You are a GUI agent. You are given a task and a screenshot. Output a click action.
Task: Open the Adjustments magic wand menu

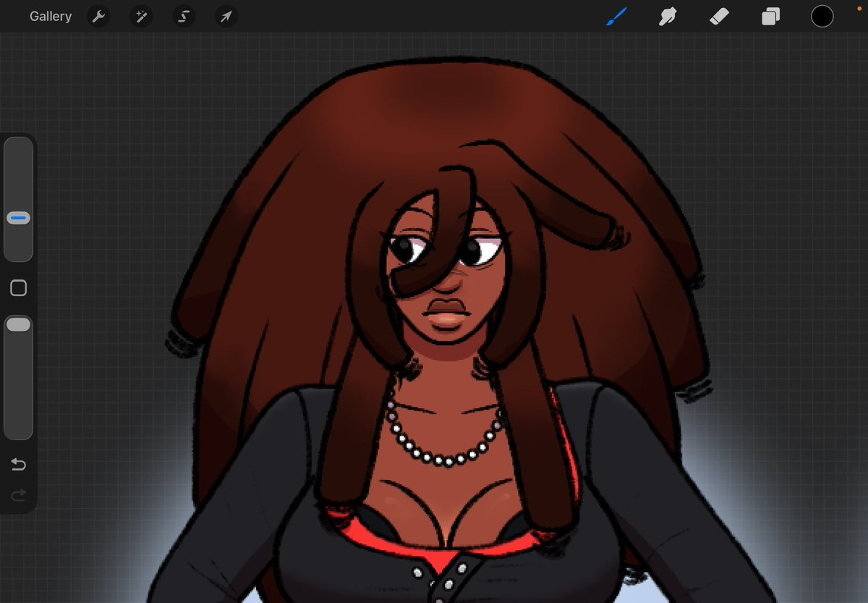pos(141,16)
